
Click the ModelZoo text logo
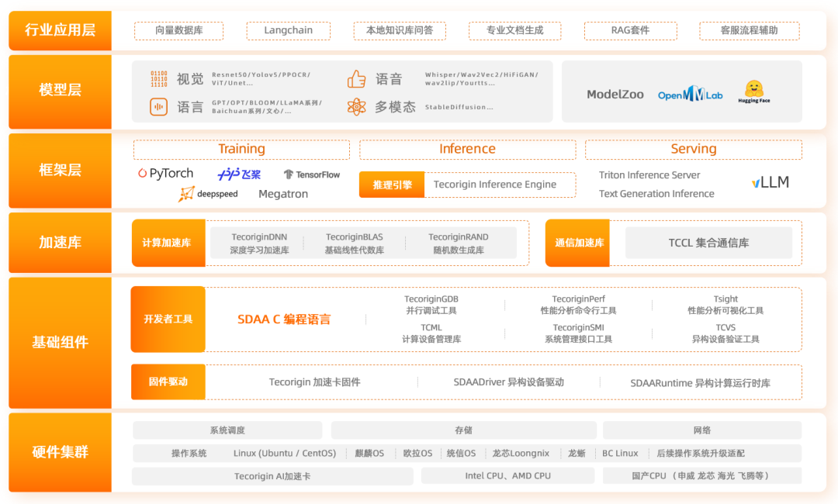pyautogui.click(x=615, y=95)
